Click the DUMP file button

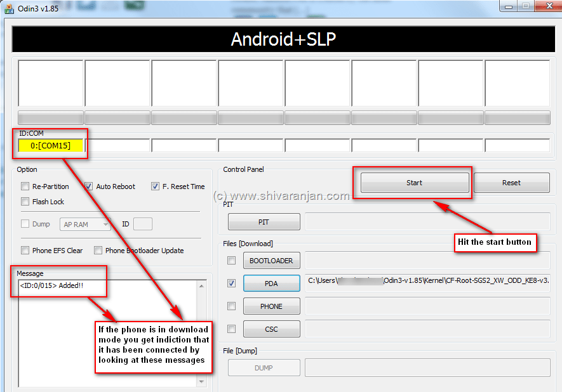pyautogui.click(x=264, y=368)
